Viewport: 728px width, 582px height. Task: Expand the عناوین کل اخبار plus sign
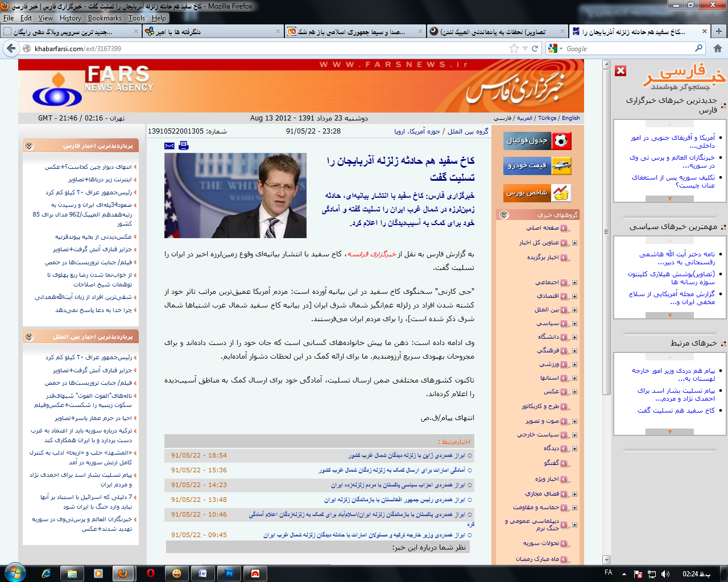click(574, 243)
